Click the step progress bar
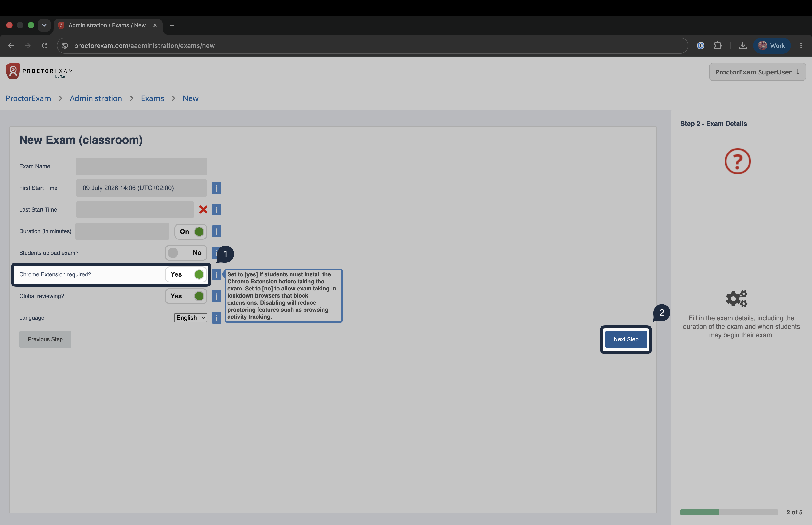 click(x=729, y=512)
